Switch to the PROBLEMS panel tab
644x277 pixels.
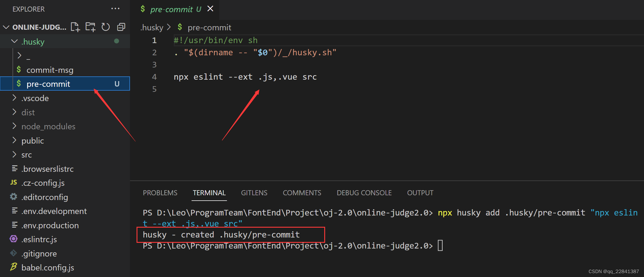point(160,193)
